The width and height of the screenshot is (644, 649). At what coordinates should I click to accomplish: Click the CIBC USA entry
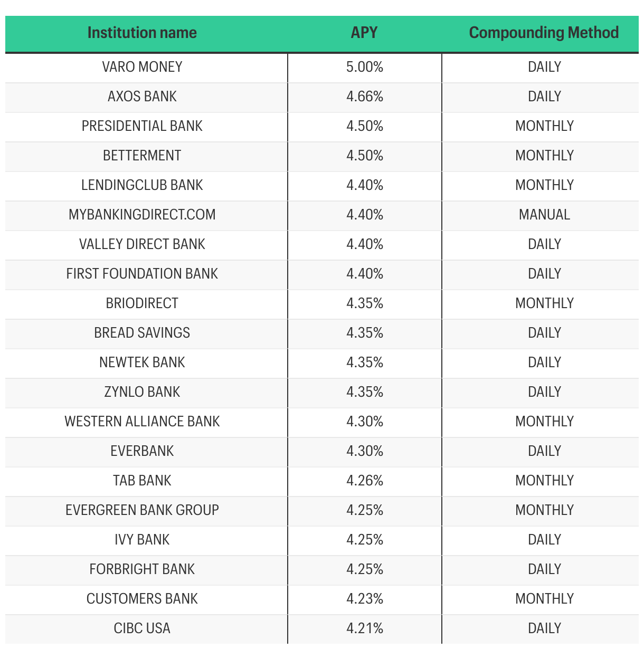[142, 628]
